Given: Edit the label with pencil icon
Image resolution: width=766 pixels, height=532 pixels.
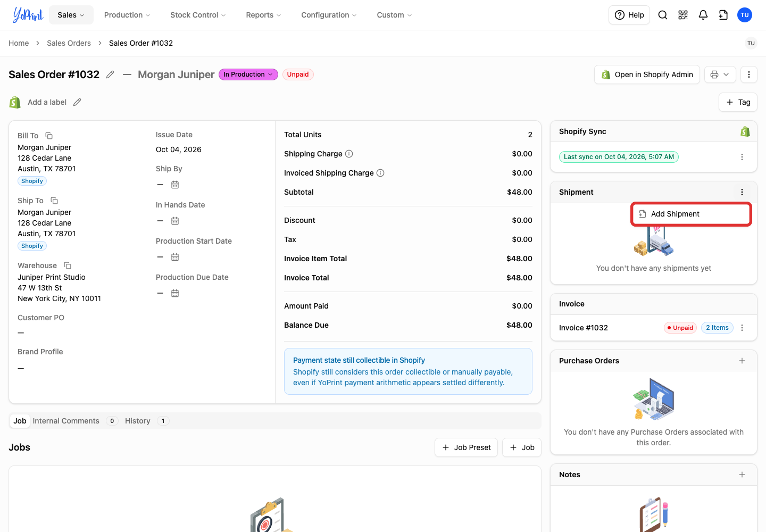Looking at the screenshot, I should point(77,102).
